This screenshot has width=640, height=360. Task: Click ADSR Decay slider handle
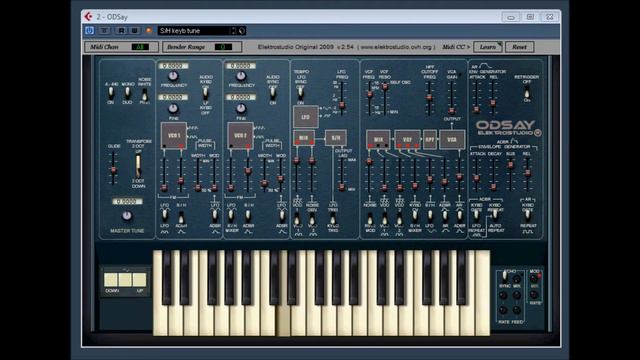tap(493, 187)
